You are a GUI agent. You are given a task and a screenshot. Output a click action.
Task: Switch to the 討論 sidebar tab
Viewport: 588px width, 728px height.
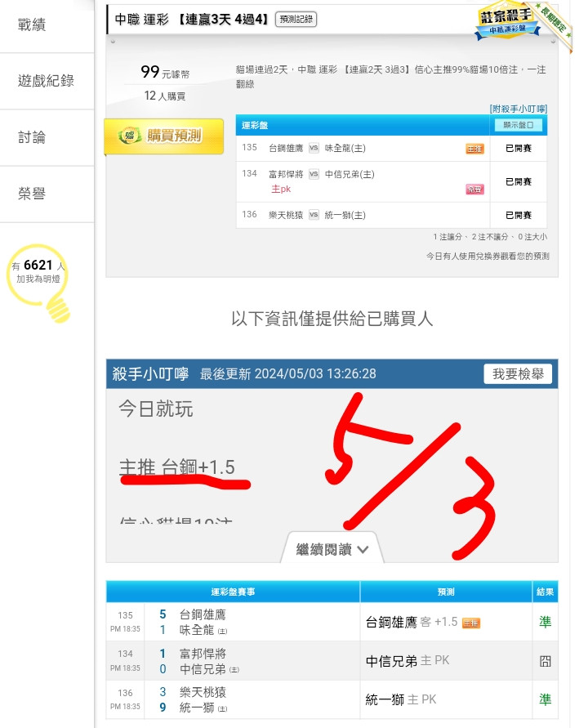click(x=32, y=137)
